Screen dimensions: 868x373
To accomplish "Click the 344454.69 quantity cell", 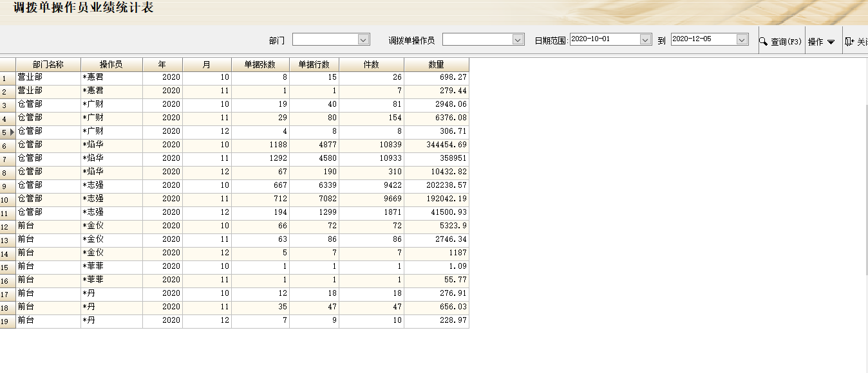I will [x=437, y=145].
